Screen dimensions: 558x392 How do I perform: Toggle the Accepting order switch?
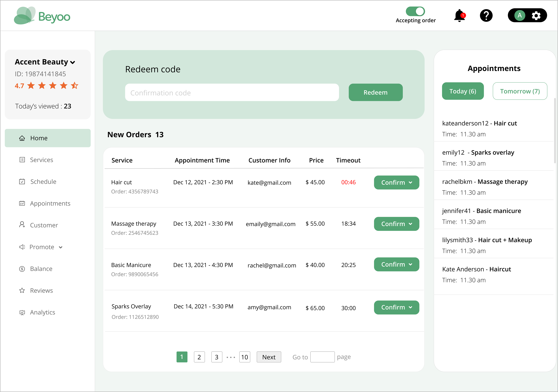click(415, 11)
